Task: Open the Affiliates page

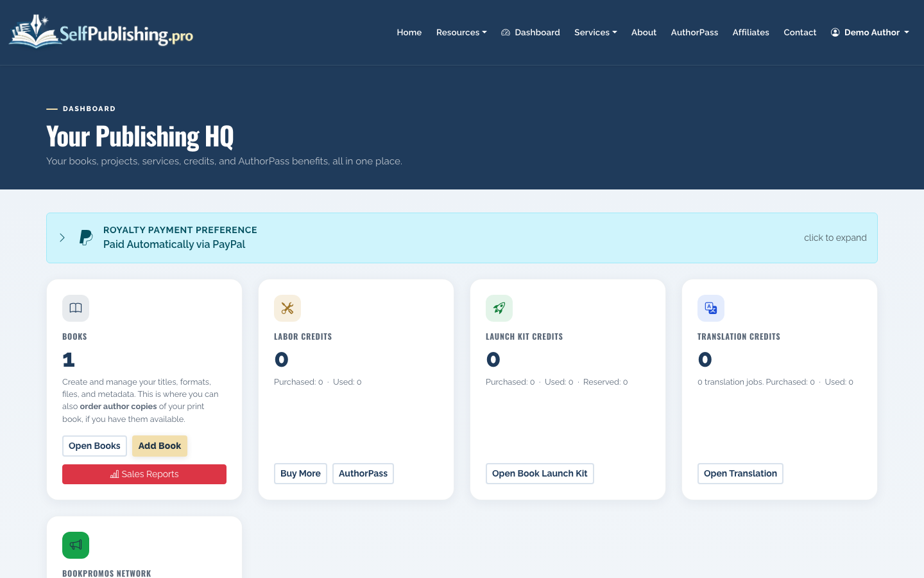Action: click(751, 32)
